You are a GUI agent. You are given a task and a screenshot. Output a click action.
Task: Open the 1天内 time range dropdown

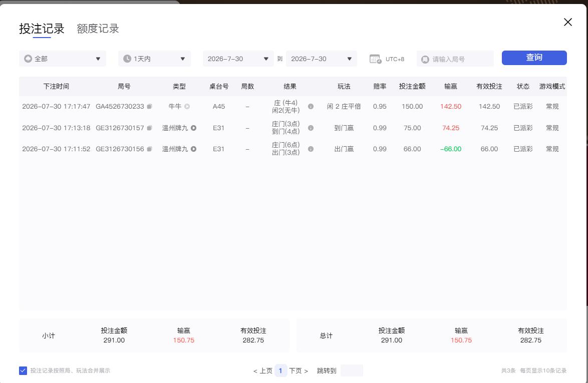(154, 59)
